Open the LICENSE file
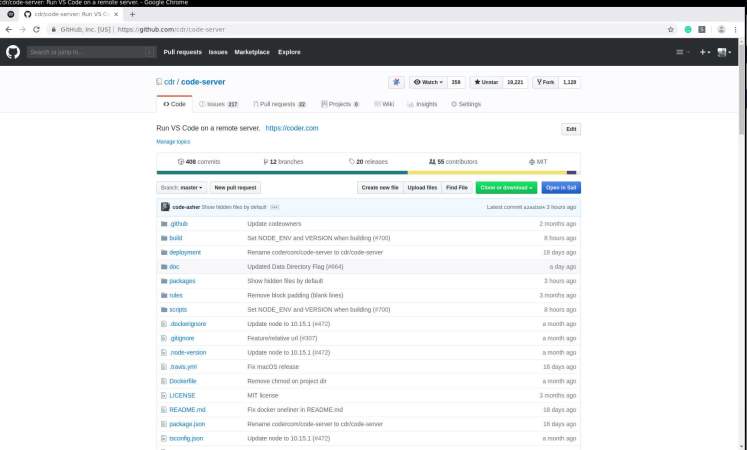747x450 pixels. (182, 395)
